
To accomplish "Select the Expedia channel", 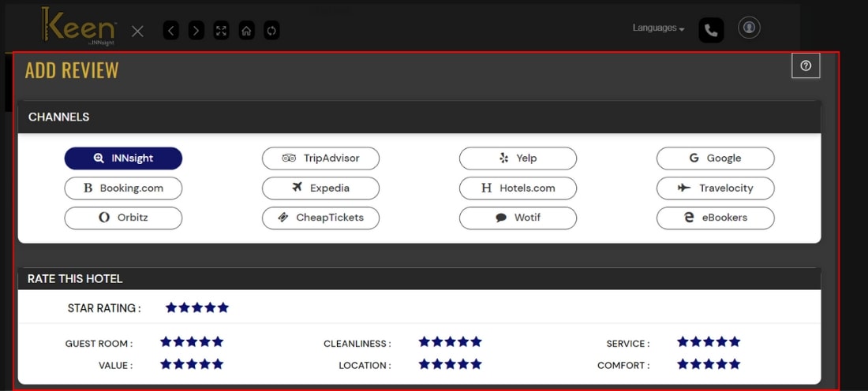I will click(320, 188).
